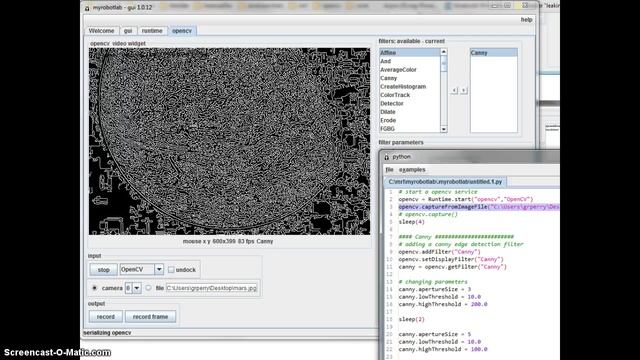Click filter list scroll down arrow
The width and height of the screenshot is (640, 360).
pos(444,129)
